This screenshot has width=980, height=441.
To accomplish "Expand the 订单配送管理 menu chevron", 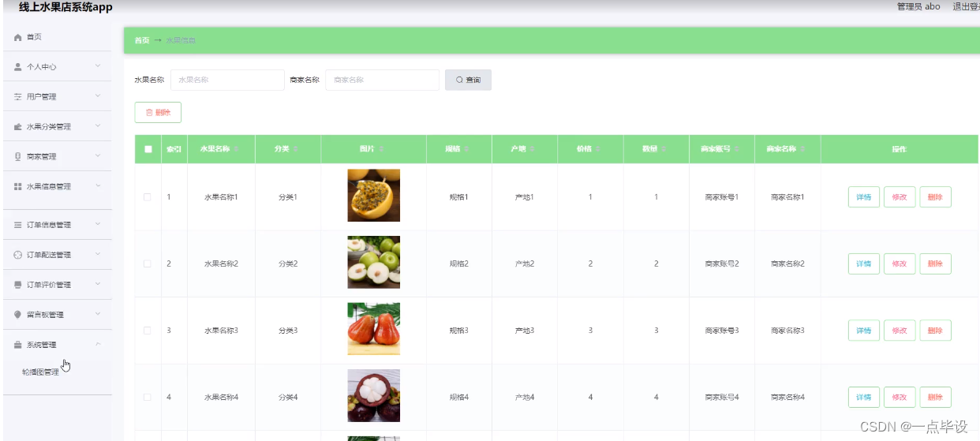I will point(98,254).
